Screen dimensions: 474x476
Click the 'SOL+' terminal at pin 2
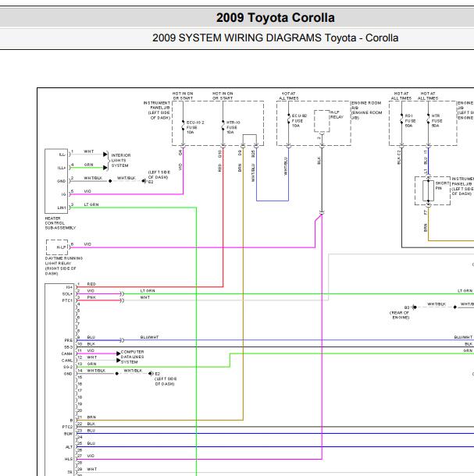[67, 294]
